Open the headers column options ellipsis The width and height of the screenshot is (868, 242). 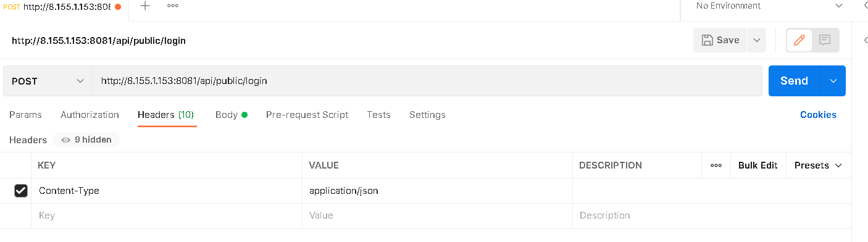click(716, 165)
